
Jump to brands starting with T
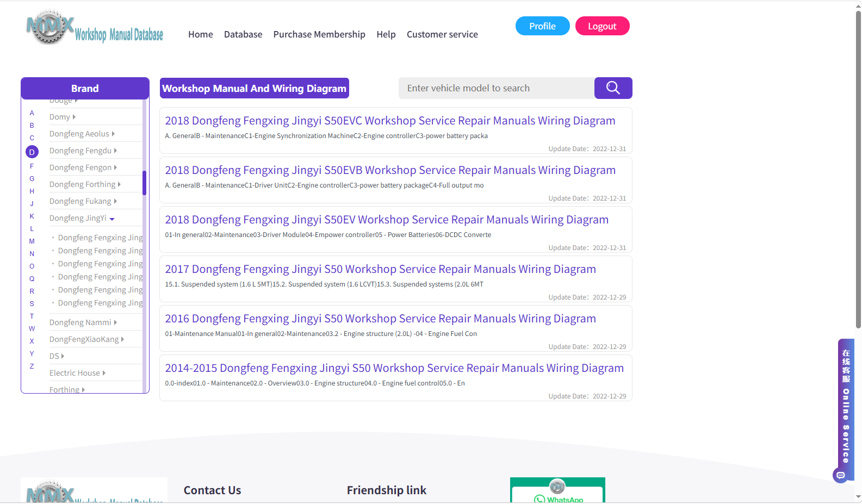[x=32, y=316]
